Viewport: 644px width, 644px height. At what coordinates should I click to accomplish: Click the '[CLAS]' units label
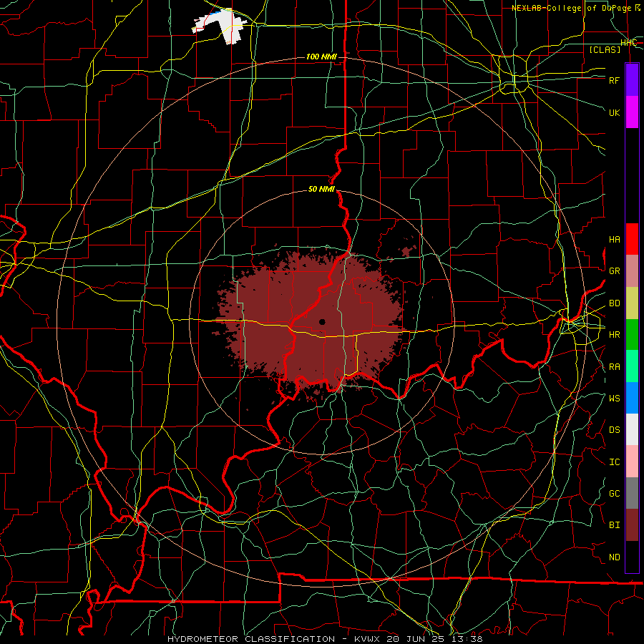605,49
